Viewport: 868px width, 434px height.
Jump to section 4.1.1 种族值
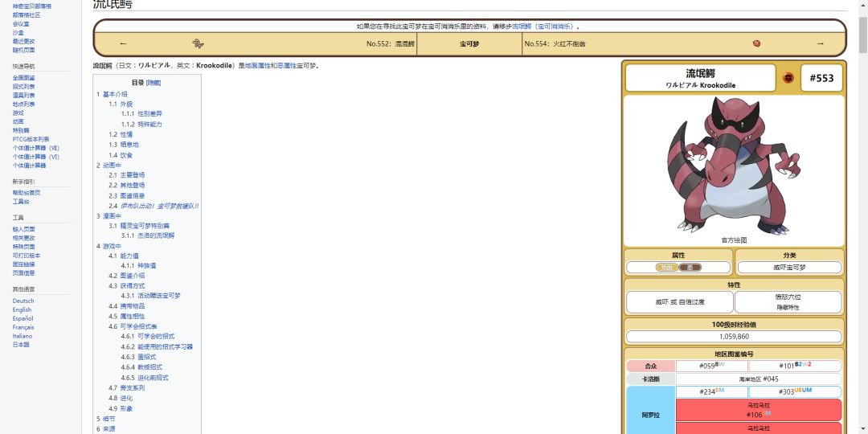tap(138, 266)
